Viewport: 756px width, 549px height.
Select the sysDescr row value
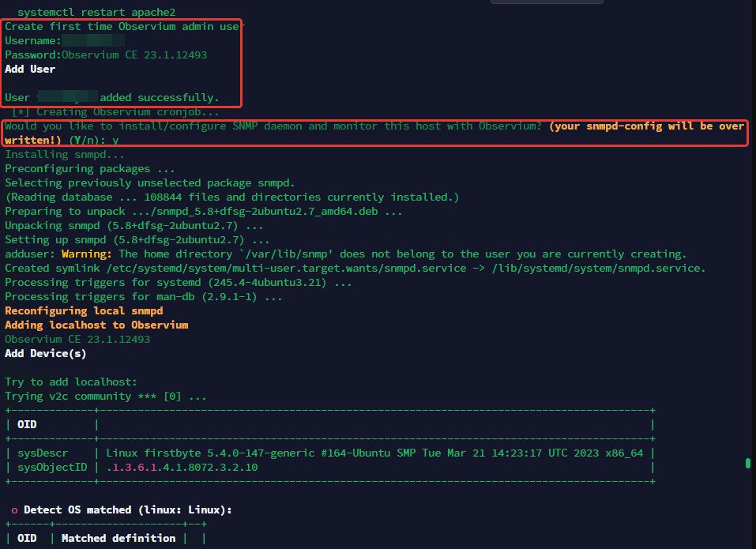pos(374,453)
